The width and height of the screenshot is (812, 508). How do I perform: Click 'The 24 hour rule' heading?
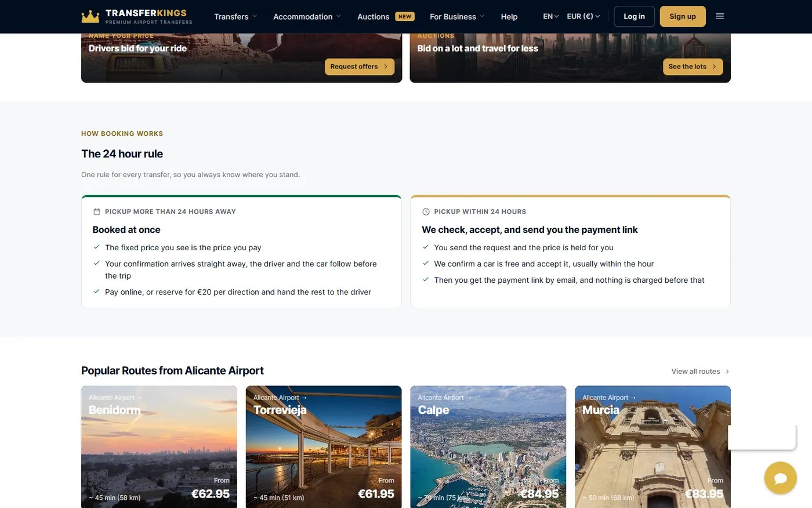pos(122,154)
